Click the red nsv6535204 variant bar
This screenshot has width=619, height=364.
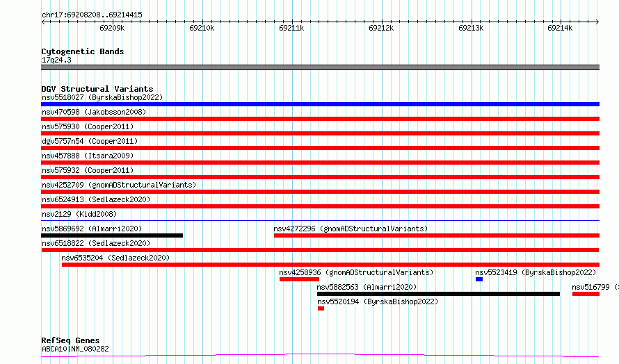[330, 265]
